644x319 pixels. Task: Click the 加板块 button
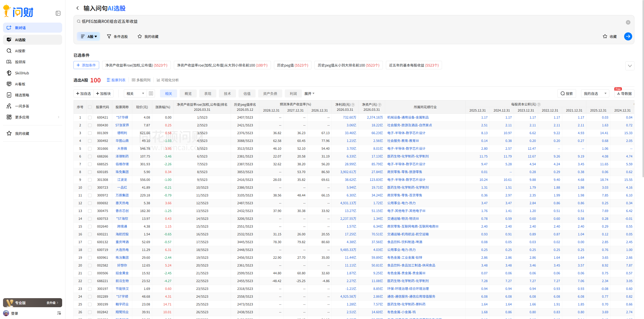pyautogui.click(x=103, y=93)
